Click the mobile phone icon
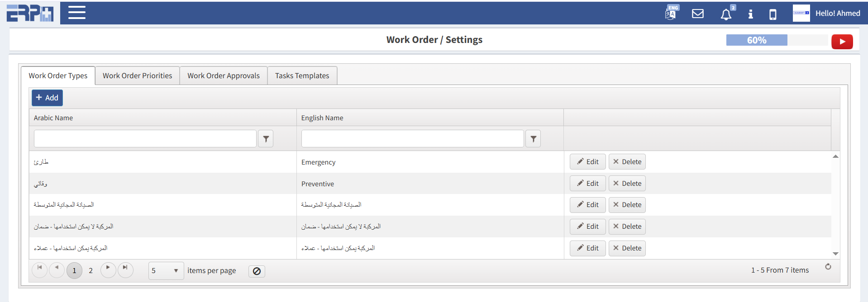This screenshot has height=302, width=868. (x=773, y=14)
